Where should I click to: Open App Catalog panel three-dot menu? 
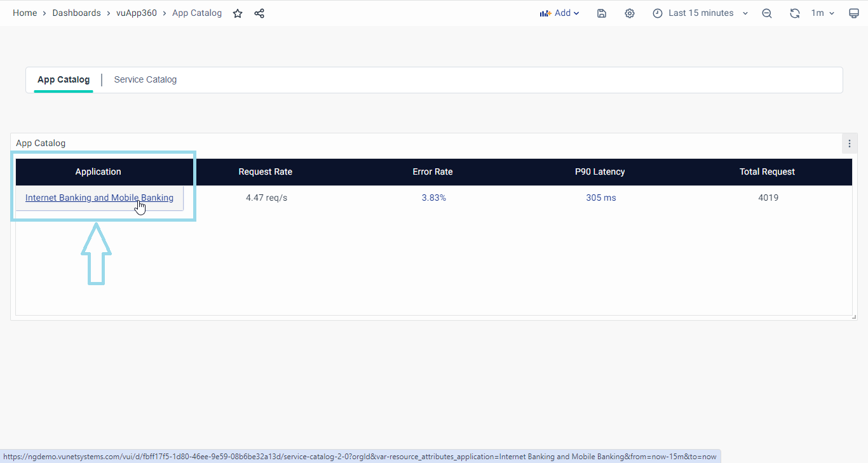click(850, 144)
